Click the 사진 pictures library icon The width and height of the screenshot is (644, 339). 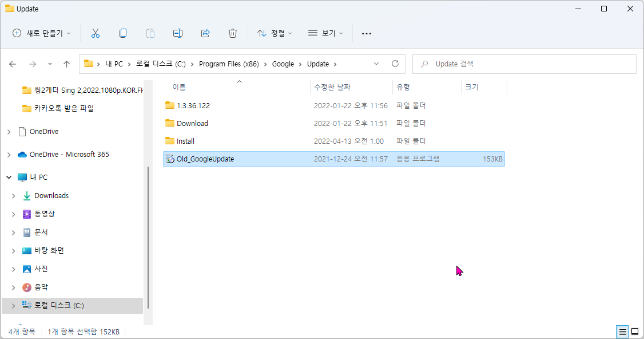coord(27,269)
